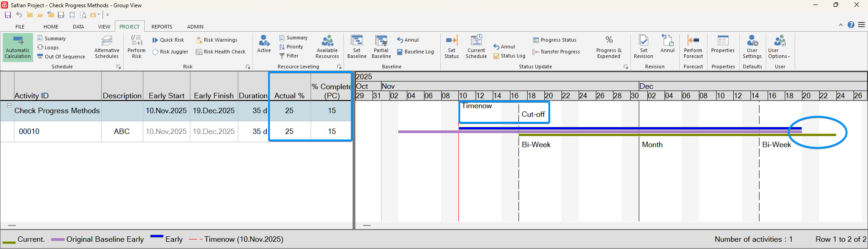Screen dimensions: 868x249
Task: Collapse the Check Progress Methods group row
Action: click(9, 105)
